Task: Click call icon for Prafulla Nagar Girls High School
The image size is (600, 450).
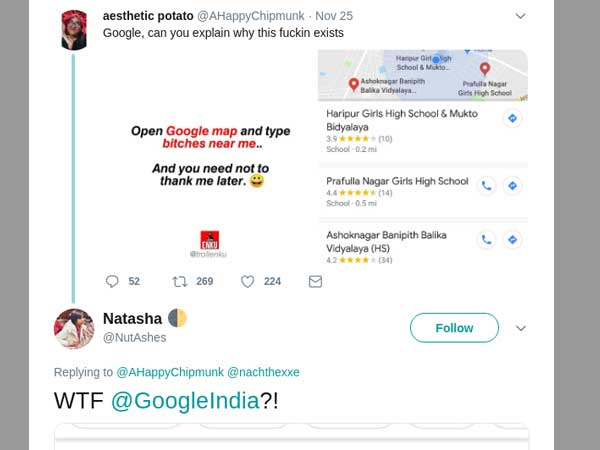Action: point(486,185)
